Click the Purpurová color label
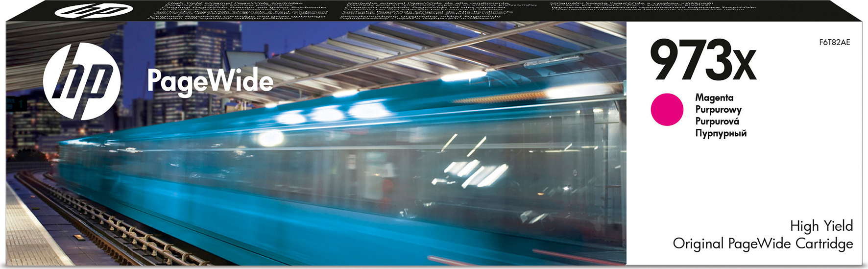868x269 pixels. [717, 121]
